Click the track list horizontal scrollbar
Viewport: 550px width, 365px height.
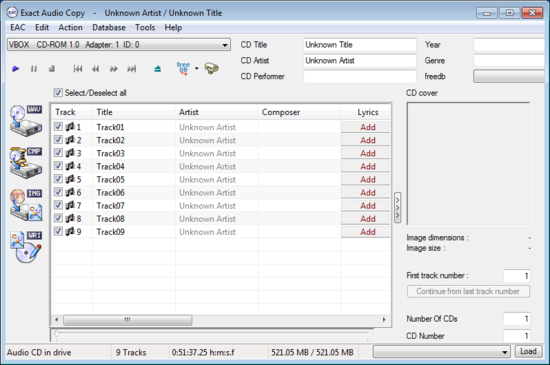pos(220,319)
